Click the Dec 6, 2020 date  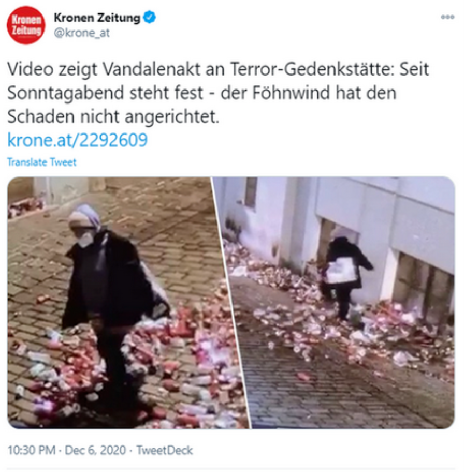(x=95, y=450)
